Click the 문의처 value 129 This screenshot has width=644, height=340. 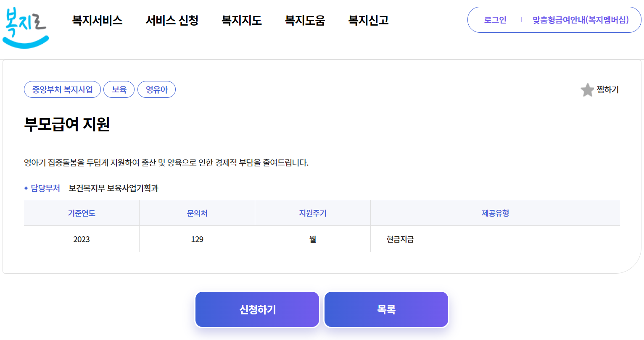coord(197,238)
